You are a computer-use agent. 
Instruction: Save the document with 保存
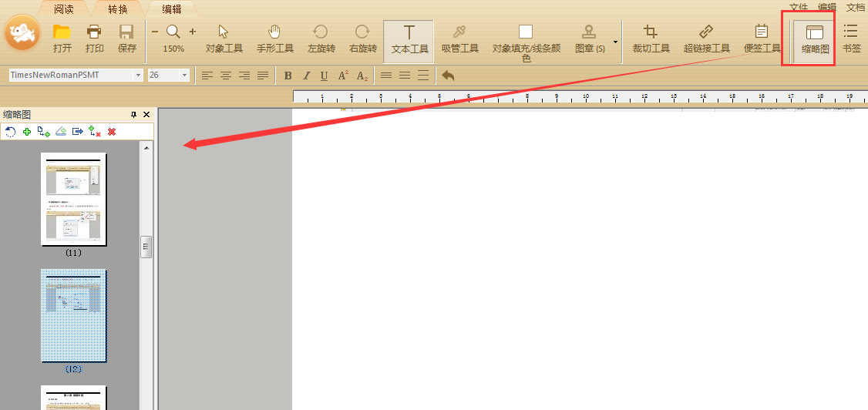(x=127, y=39)
